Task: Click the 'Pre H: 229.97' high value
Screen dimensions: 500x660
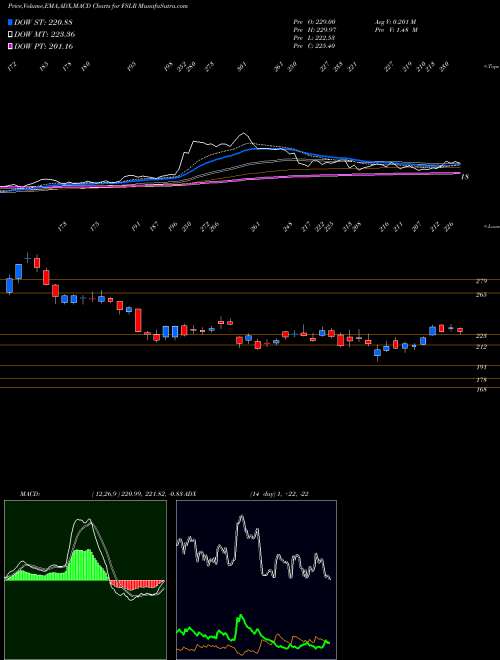Action: pos(314,29)
